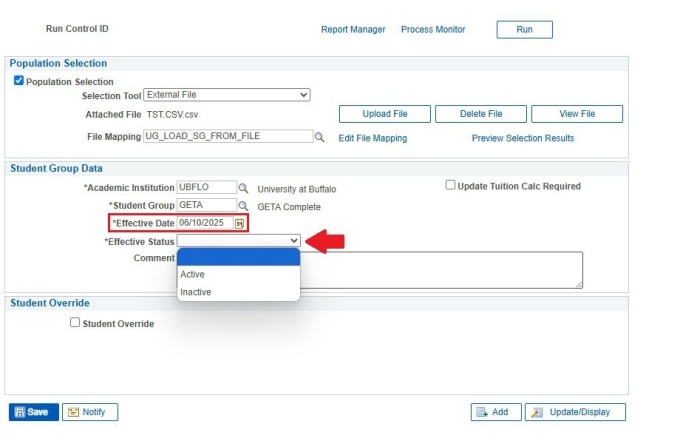Open Report Manager link
Viewport: 680px width, 444px height.
click(353, 29)
